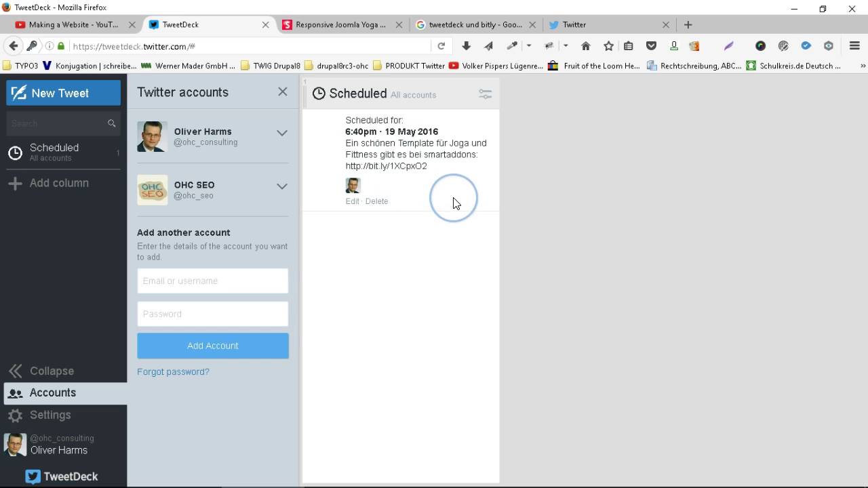Switch to Making a Website YouTube tab

[73, 24]
